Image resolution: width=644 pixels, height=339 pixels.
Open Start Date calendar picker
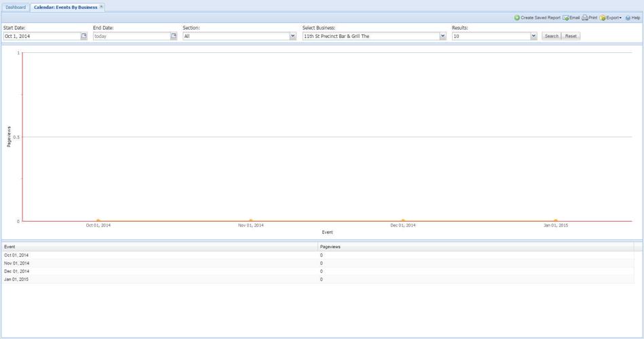tap(83, 36)
